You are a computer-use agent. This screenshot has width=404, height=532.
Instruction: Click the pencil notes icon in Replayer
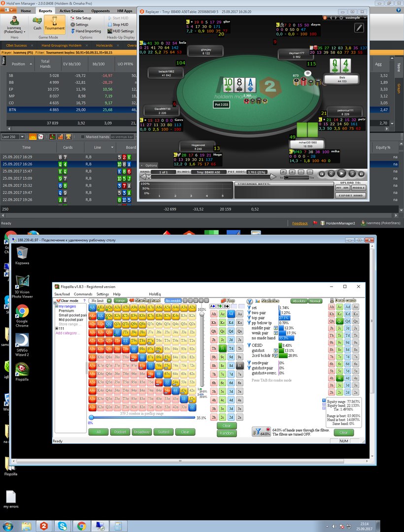tap(359, 28)
